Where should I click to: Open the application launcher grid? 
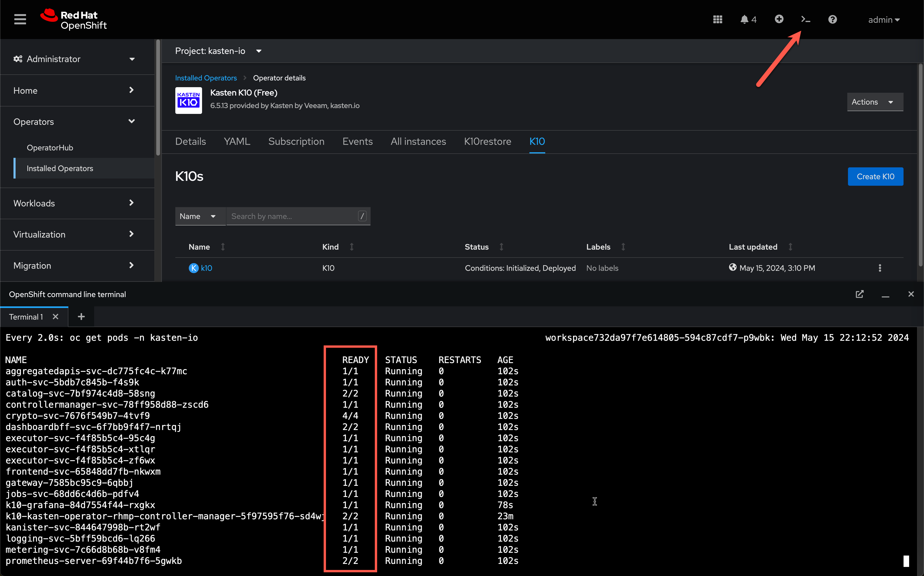click(x=718, y=20)
